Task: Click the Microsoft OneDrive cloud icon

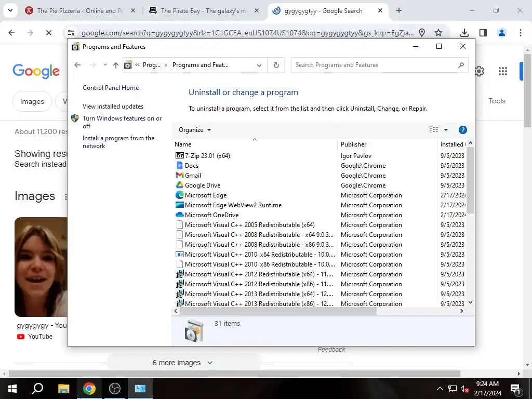Action: click(179, 215)
